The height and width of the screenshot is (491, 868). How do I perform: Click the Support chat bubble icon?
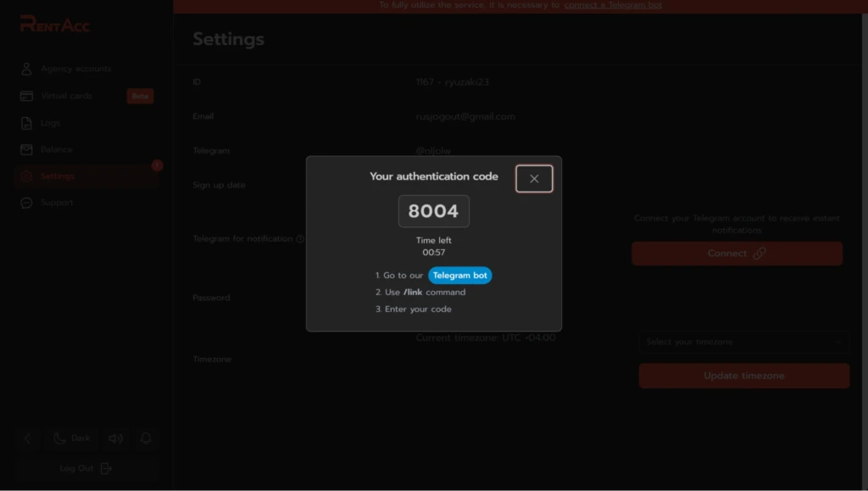pyautogui.click(x=26, y=203)
